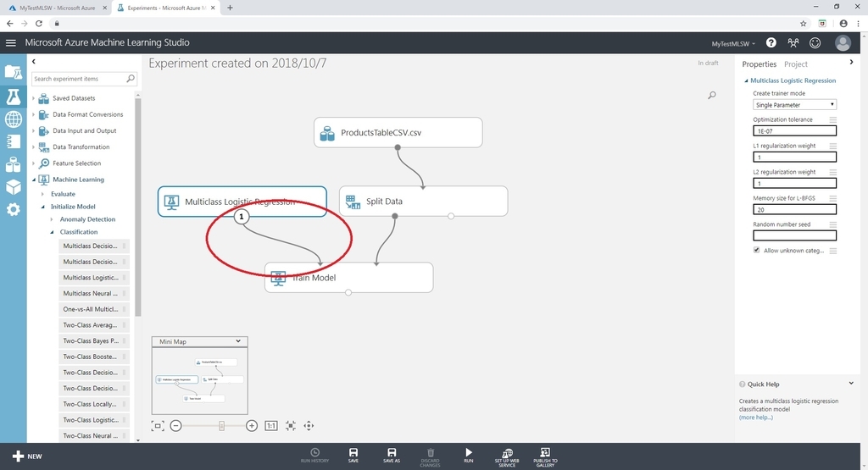
Task: Click the pan/center canvas icon
Action: [x=309, y=426]
